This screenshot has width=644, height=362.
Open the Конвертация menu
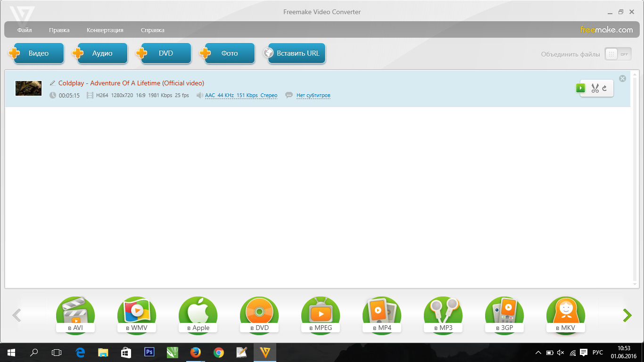pos(105,30)
